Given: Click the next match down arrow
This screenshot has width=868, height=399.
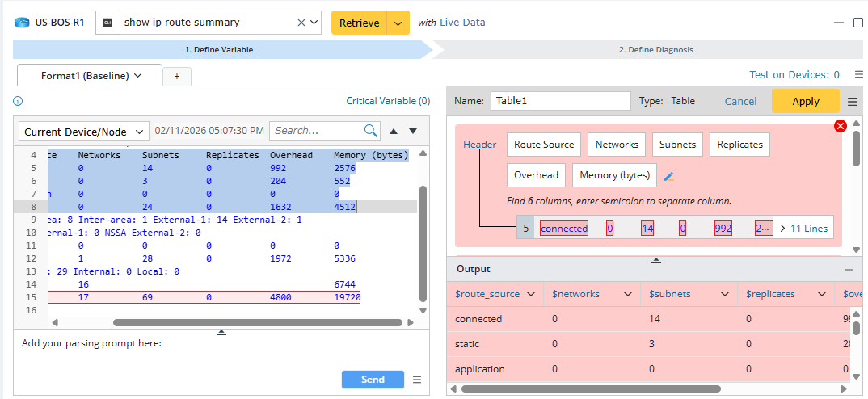Looking at the screenshot, I should tap(413, 131).
